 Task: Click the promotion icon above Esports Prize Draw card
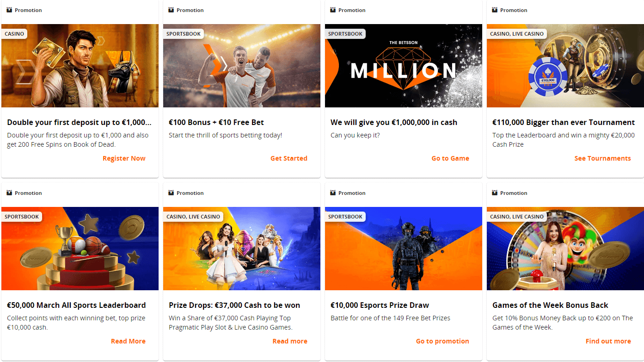(x=333, y=193)
